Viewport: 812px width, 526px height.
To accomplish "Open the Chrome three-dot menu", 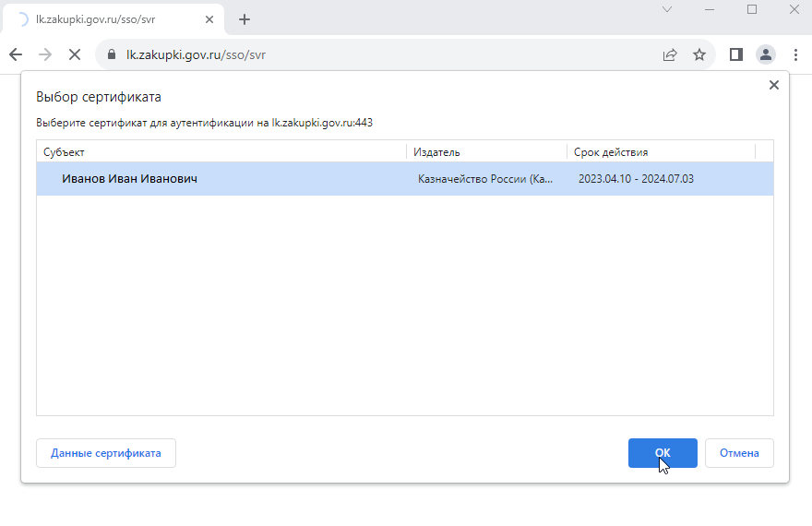I will click(794, 54).
